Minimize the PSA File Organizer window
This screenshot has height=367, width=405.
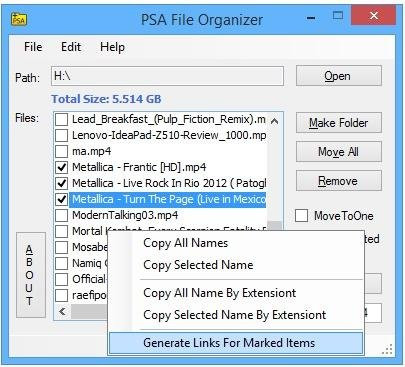click(311, 18)
